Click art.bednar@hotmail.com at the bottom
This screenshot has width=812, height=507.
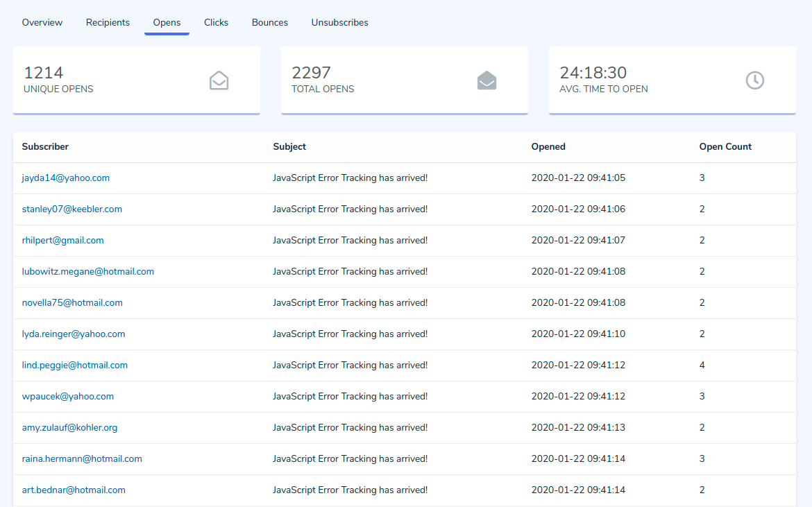[74, 490]
